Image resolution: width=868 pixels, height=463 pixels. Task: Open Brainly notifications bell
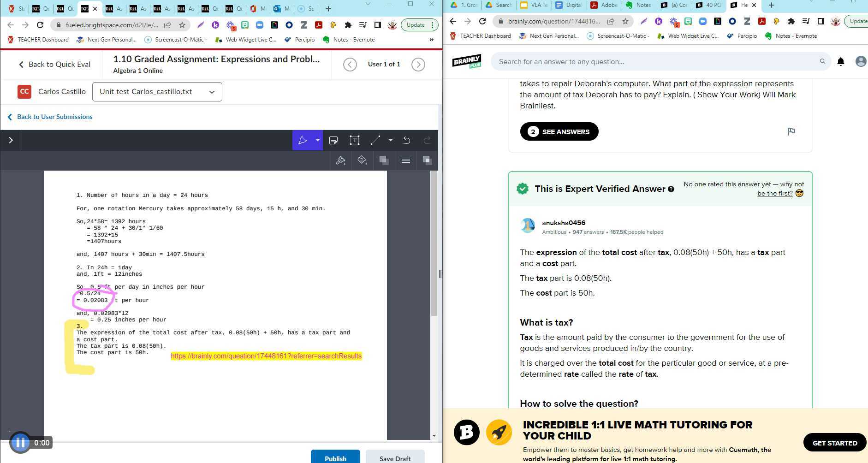840,61
